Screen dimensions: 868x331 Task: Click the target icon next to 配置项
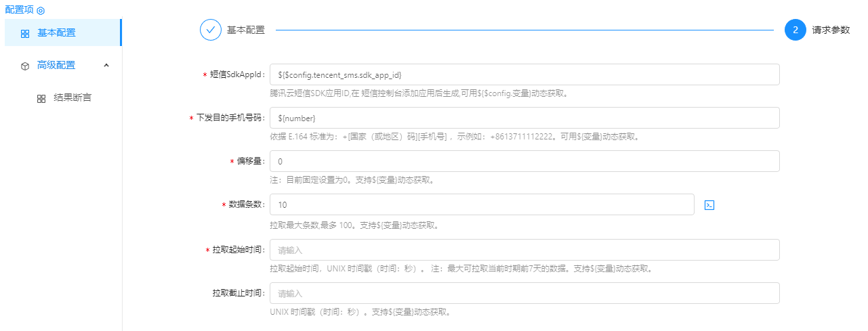41,11
